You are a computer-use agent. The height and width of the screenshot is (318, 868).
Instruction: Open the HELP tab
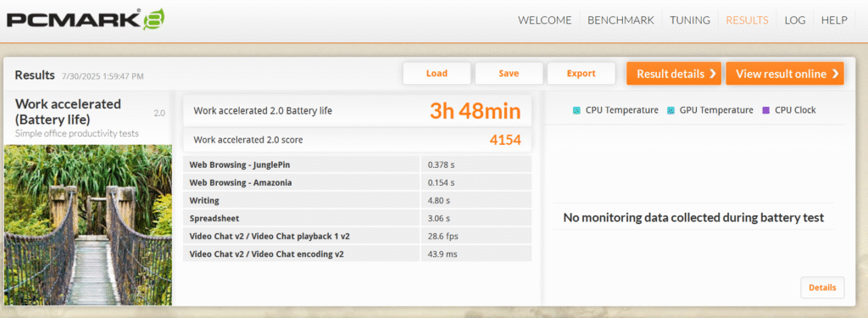coord(834,20)
